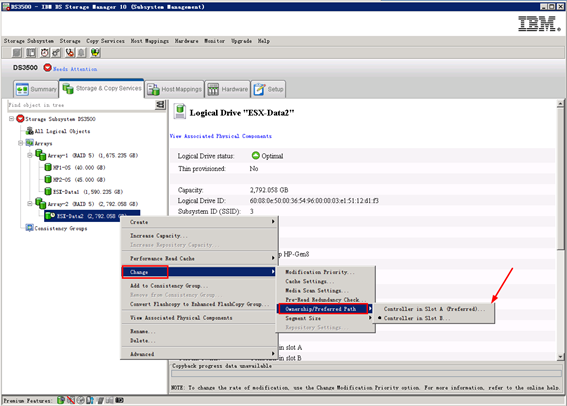Select Storage & Copy Services tab
Image resolution: width=567 pixels, height=406 pixels.
(x=102, y=88)
